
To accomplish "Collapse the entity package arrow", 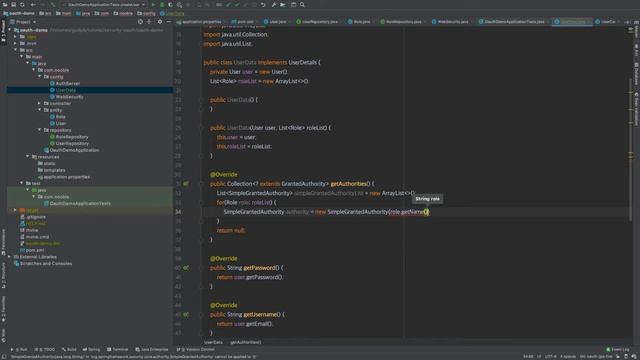I will (x=40, y=110).
